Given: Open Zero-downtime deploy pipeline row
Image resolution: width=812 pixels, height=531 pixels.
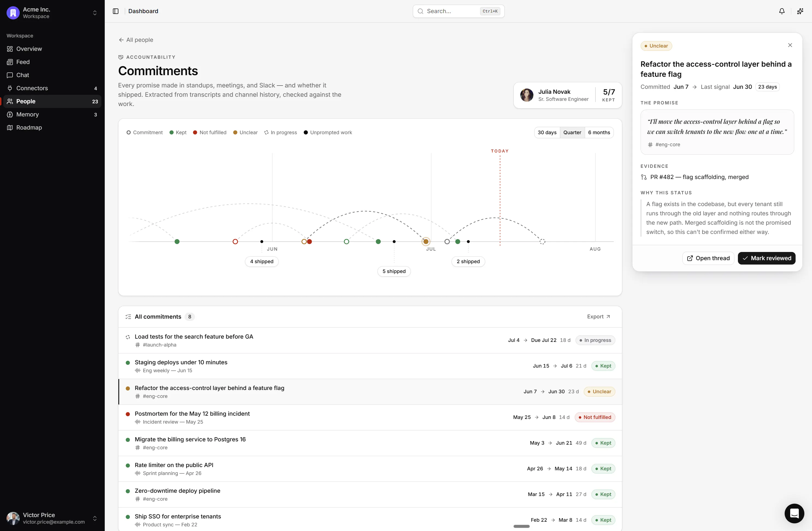Looking at the screenshot, I should pos(370,494).
